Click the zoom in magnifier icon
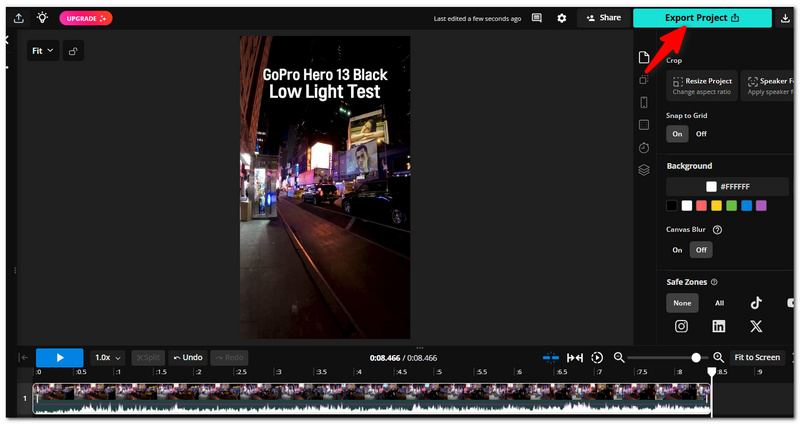Viewport: 800px width, 424px height. [x=718, y=357]
